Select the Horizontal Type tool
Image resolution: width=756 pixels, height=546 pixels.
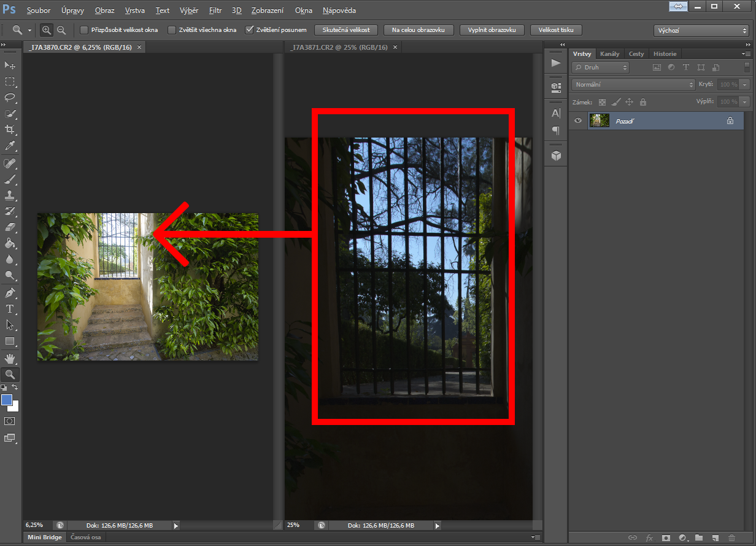point(10,308)
